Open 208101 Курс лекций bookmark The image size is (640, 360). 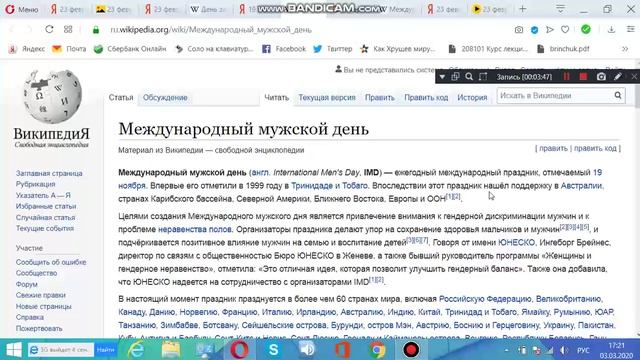point(488,49)
